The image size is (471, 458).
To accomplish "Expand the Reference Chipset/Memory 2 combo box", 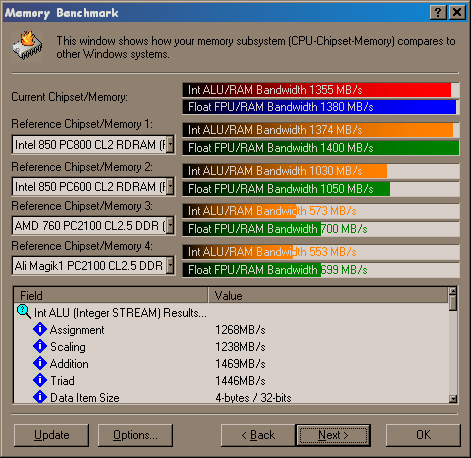I will (x=170, y=186).
